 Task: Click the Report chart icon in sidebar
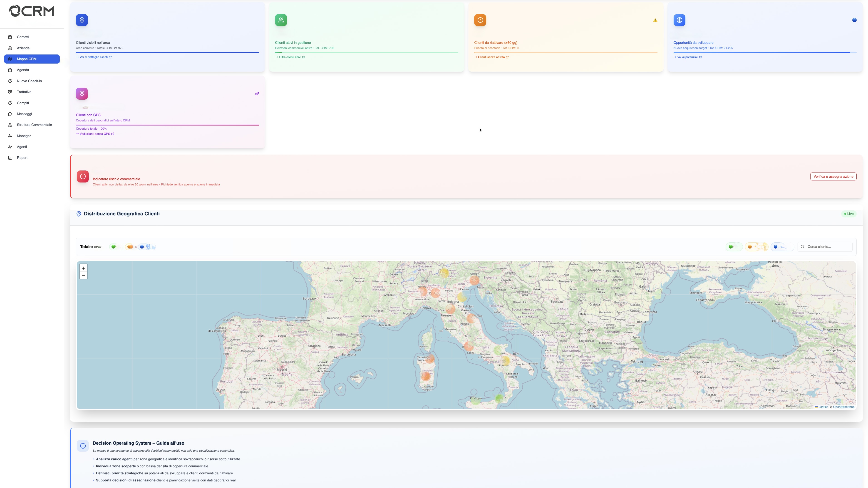click(10, 158)
